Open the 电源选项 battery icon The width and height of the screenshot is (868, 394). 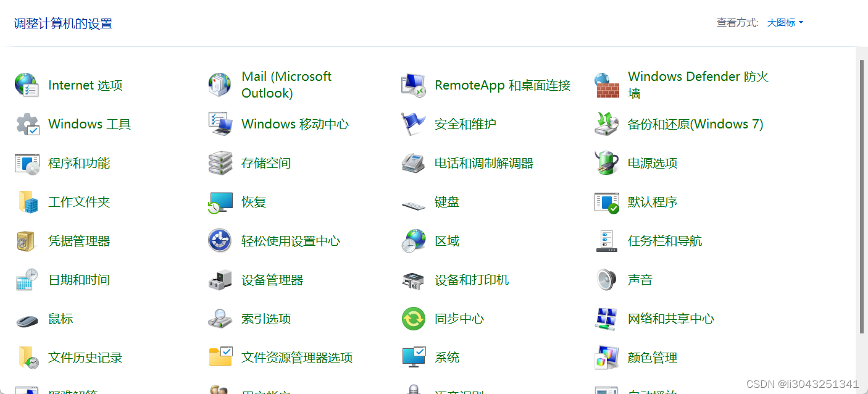606,163
